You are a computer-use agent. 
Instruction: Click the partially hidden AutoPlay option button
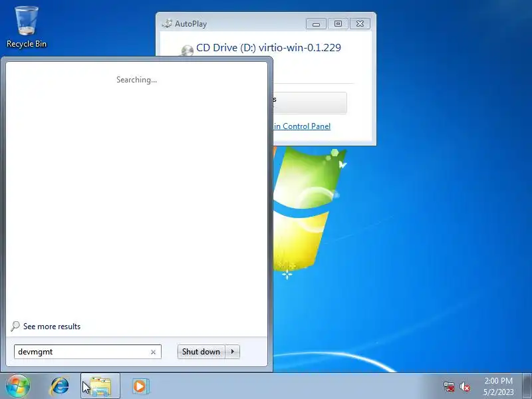(x=310, y=102)
